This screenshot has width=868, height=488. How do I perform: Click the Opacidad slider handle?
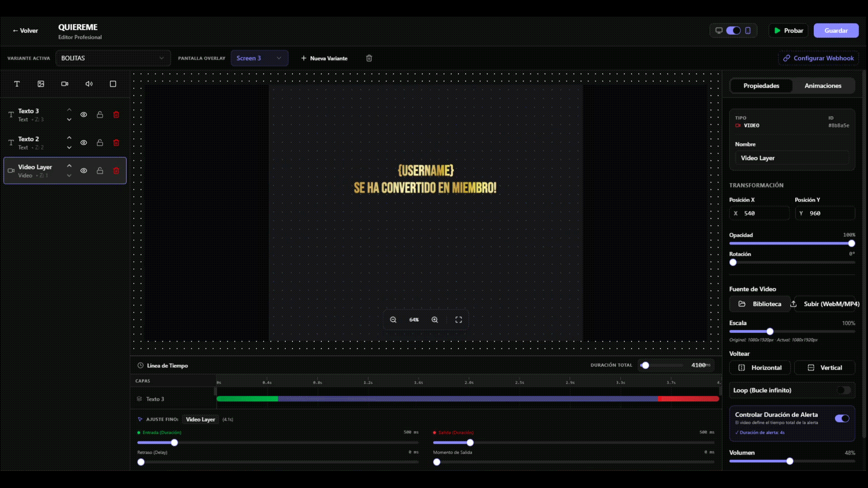(852, 244)
